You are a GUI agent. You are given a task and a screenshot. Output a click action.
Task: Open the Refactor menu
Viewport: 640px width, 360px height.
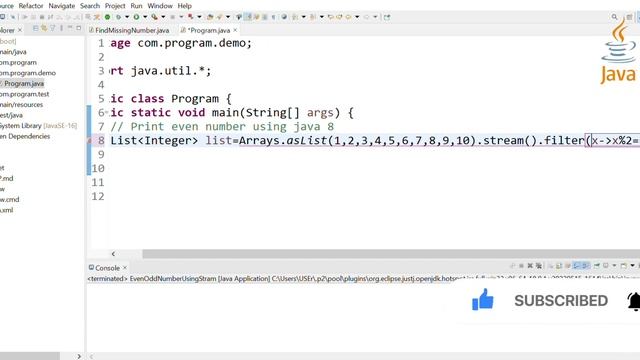tap(31, 6)
